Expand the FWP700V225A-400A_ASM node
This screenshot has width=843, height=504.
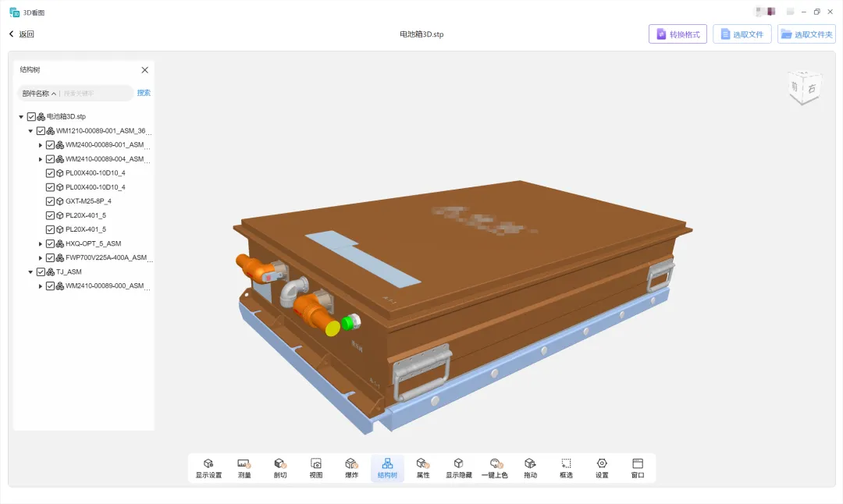41,258
